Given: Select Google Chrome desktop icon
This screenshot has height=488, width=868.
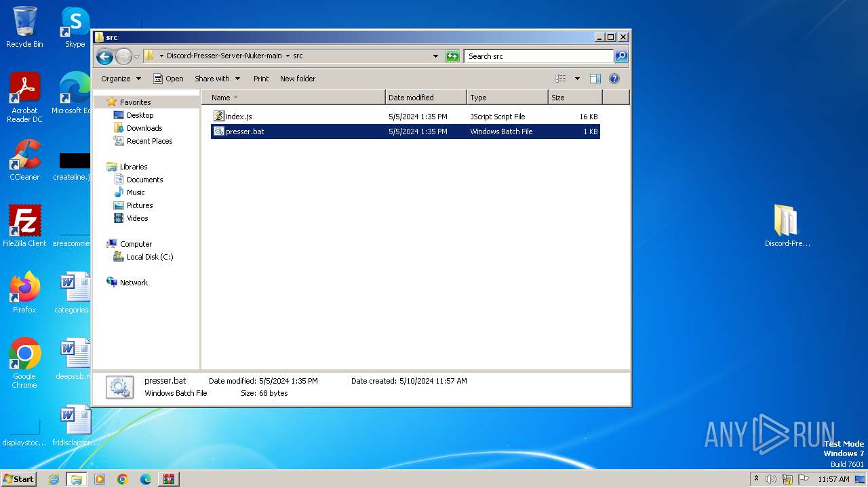Looking at the screenshot, I should (x=24, y=363).
